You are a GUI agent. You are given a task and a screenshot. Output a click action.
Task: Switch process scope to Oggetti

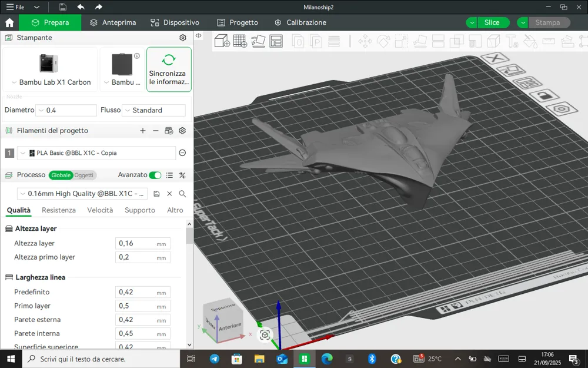83,175
